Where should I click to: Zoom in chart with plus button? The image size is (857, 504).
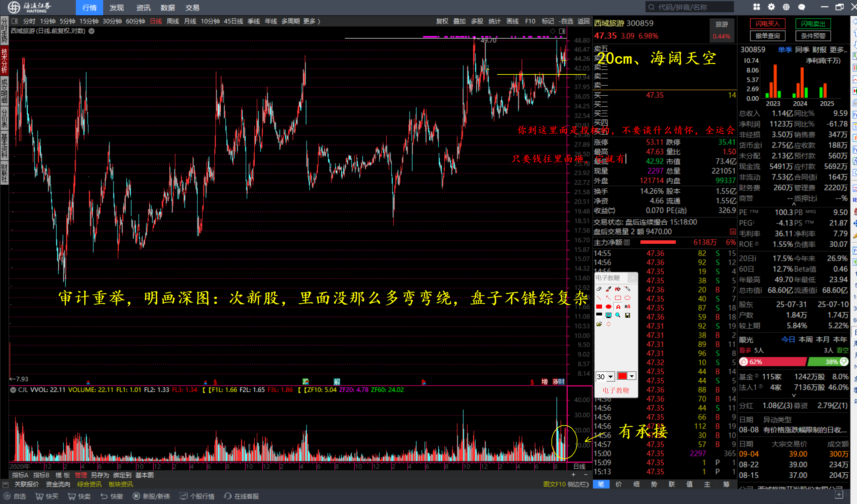pos(573,475)
